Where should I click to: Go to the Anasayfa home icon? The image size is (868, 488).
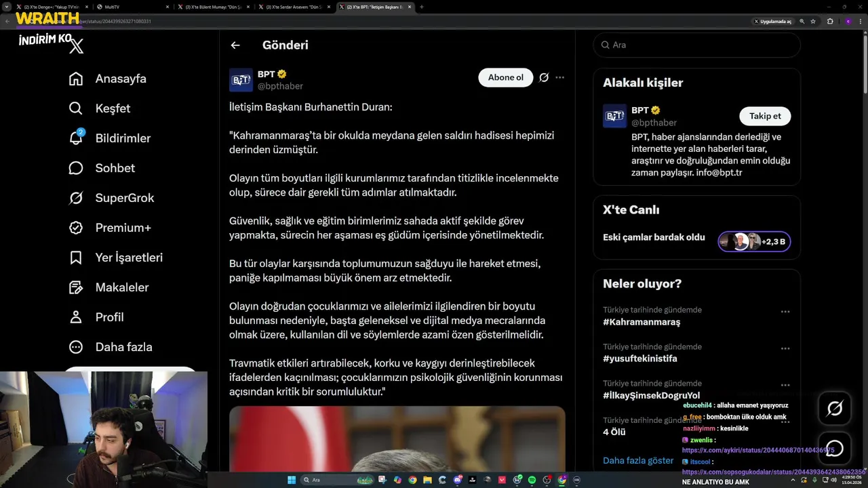coord(76,79)
